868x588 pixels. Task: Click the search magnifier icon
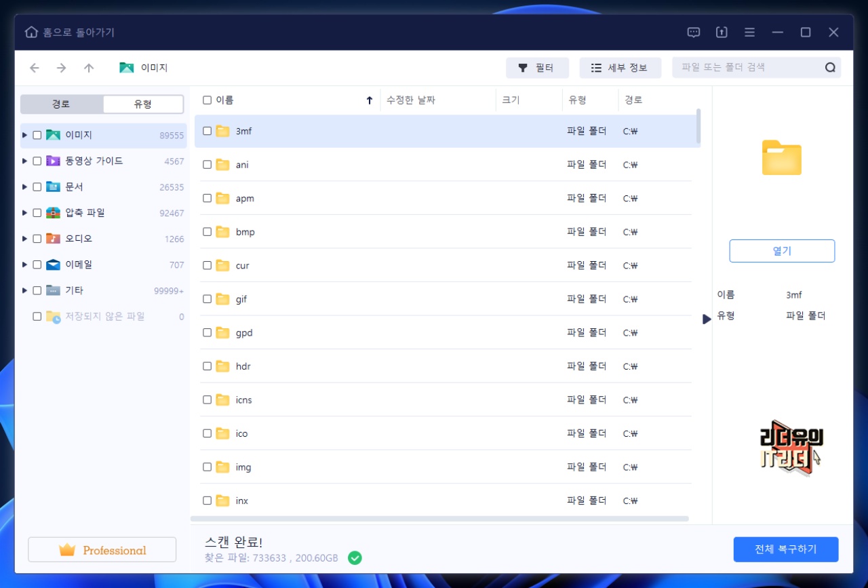(830, 68)
